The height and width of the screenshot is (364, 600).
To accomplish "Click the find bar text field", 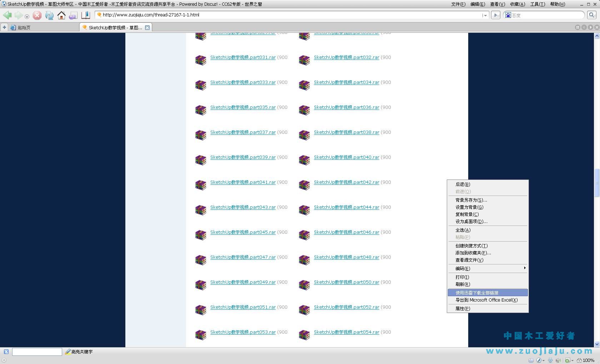I will pos(37,352).
